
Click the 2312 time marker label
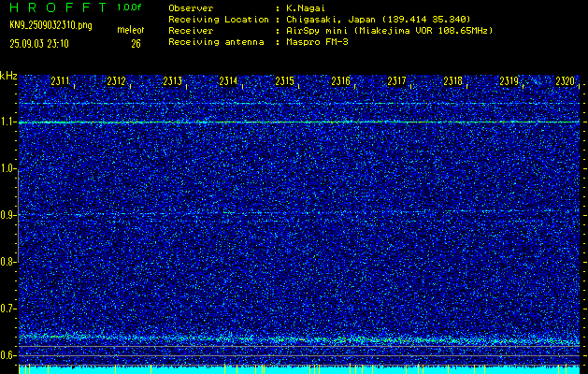point(116,81)
